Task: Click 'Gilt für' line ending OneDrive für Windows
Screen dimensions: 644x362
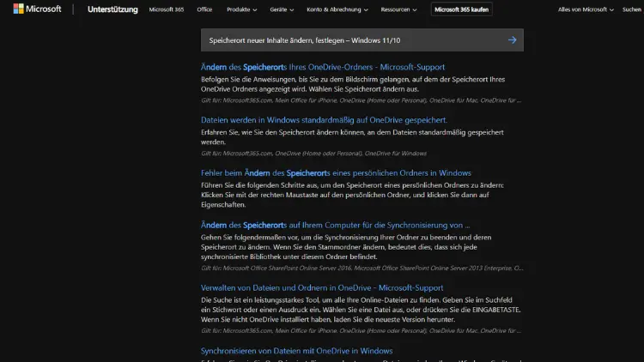Action: [x=313, y=153]
